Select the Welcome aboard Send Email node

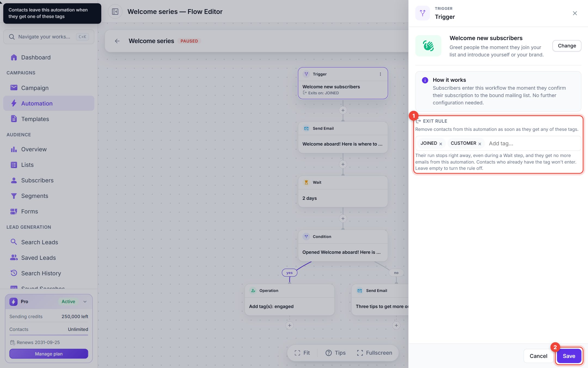point(343,137)
